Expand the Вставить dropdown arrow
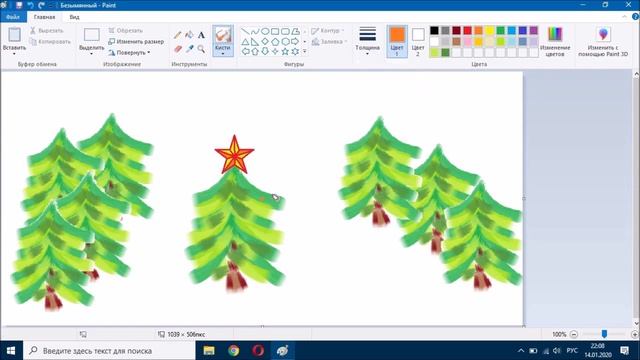Viewport: 640px width, 360px height. coord(14,54)
